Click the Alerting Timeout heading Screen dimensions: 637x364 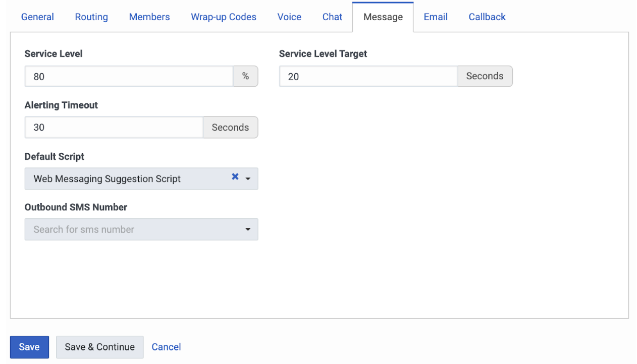[x=61, y=105]
